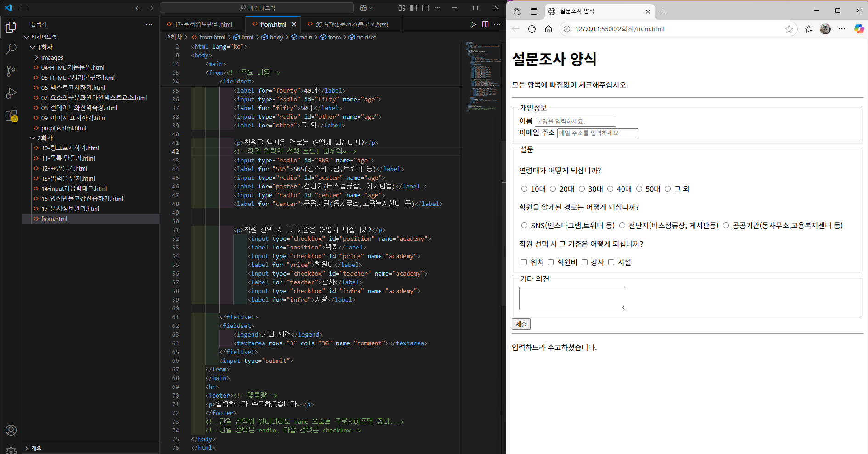Select the 40대 age radio button

coord(610,188)
